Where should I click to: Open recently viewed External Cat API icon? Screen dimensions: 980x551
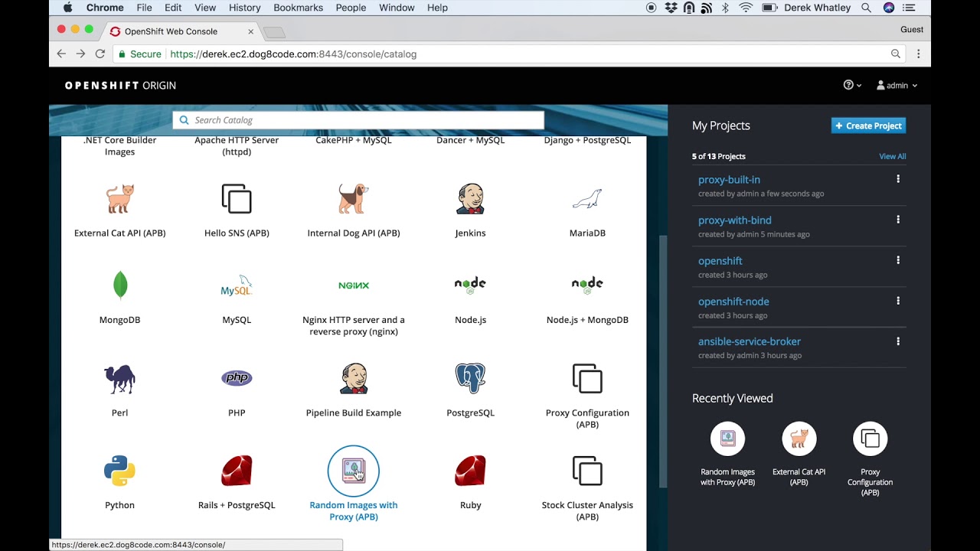pos(799,439)
